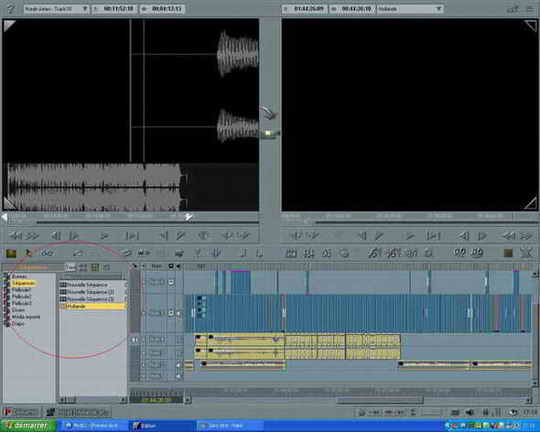Select the highlighted Séquences folder in tree
Screen dimensions: 540x432
pos(23,283)
